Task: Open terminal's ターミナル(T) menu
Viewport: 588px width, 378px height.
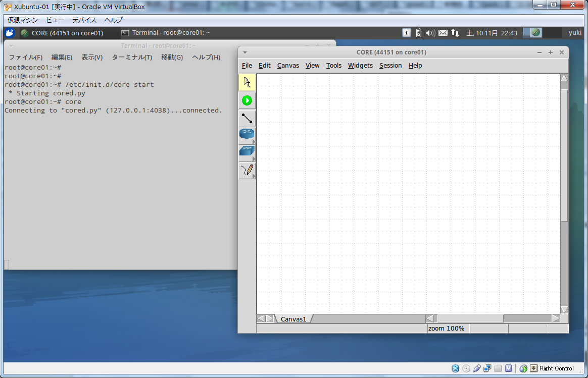Action: pyautogui.click(x=132, y=58)
